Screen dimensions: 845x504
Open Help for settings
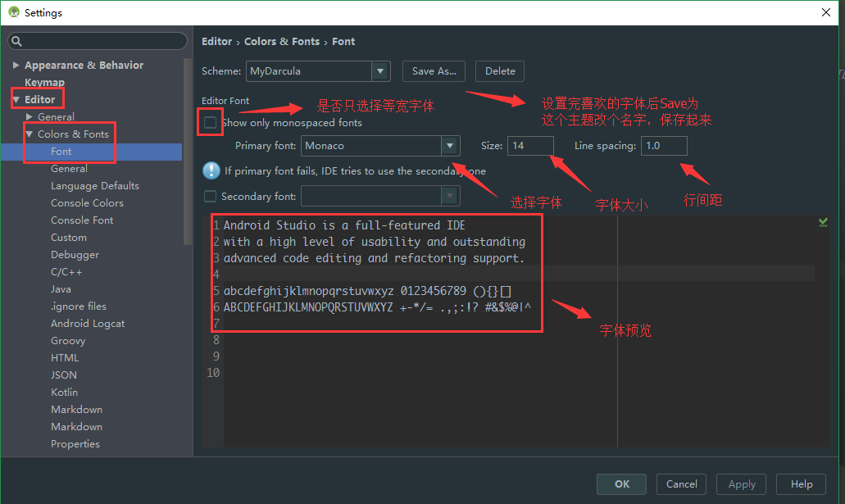click(802, 484)
